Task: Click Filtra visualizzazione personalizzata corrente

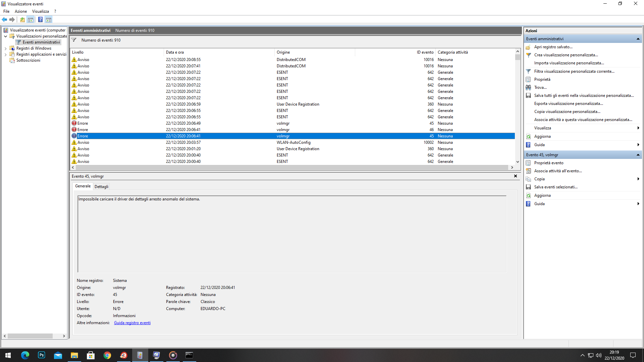Action: [x=574, y=71]
